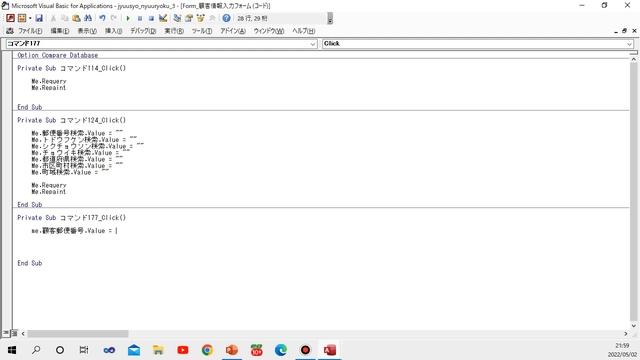Click the View Microsoft Access icon
Screen dimensions: 640x360
click(x=11, y=18)
